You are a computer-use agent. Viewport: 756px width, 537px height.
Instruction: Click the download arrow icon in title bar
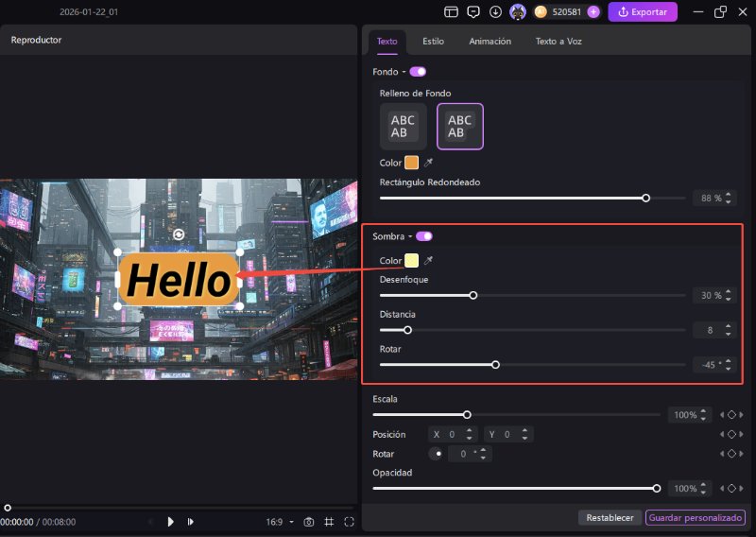495,12
